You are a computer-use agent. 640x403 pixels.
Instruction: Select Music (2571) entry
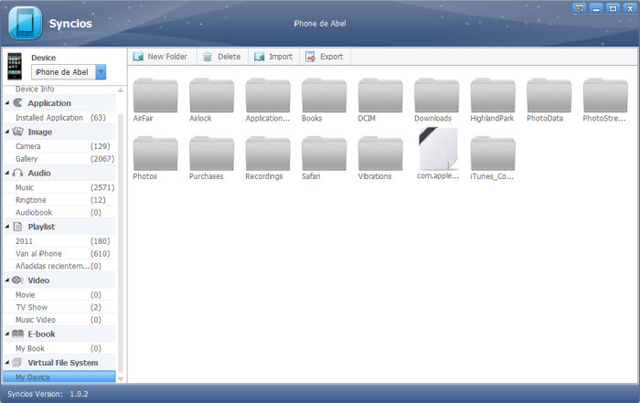60,187
